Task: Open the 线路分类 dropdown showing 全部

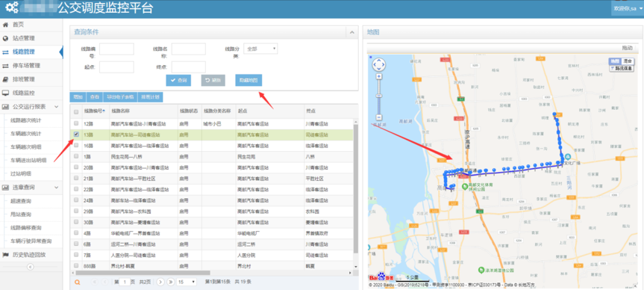Action: pos(260,49)
